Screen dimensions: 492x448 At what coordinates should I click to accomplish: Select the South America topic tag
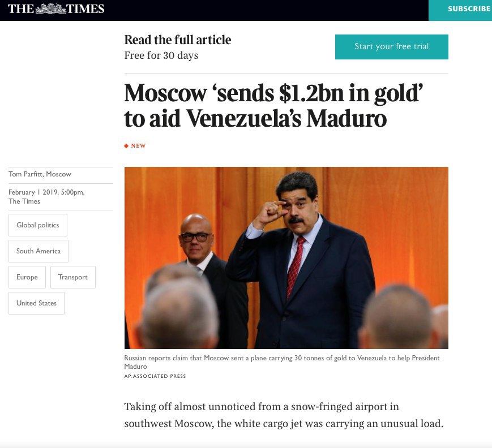(x=38, y=251)
